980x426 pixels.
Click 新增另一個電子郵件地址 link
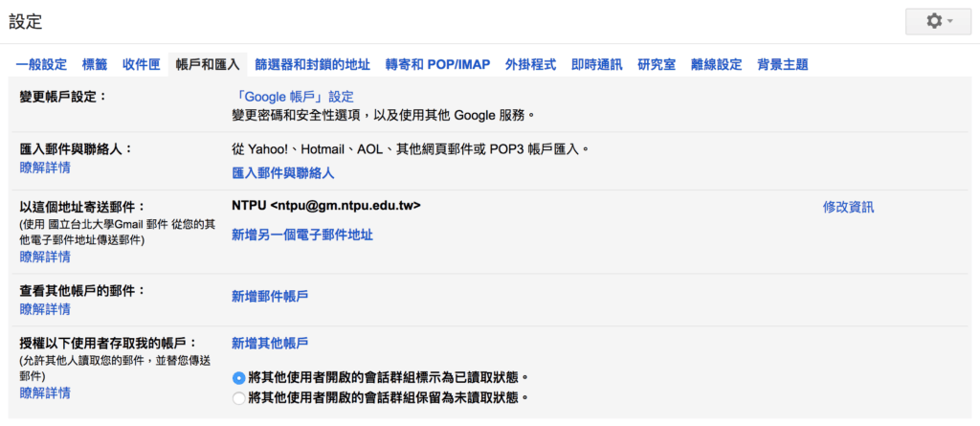pos(302,235)
